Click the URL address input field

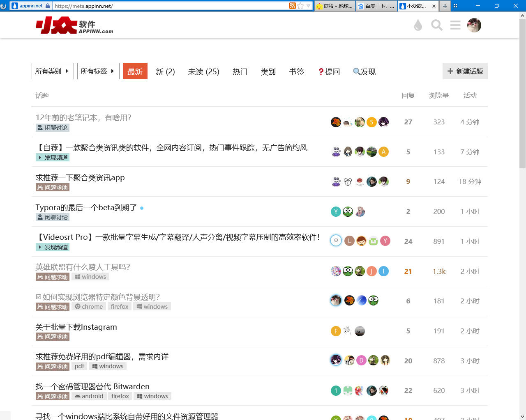click(168, 6)
